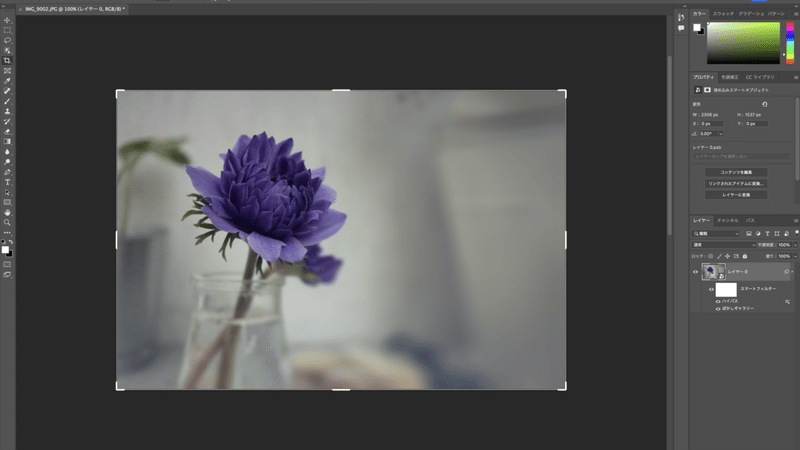Toggle Quick Mask mode
Viewport: 800px width, 450px height.
point(7,264)
